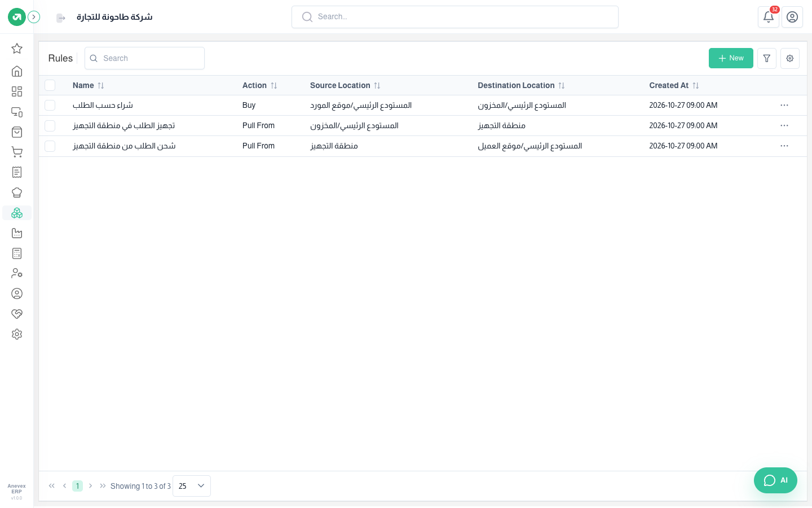Create a New rule
Image resolution: width=812 pixels, height=508 pixels.
731,58
